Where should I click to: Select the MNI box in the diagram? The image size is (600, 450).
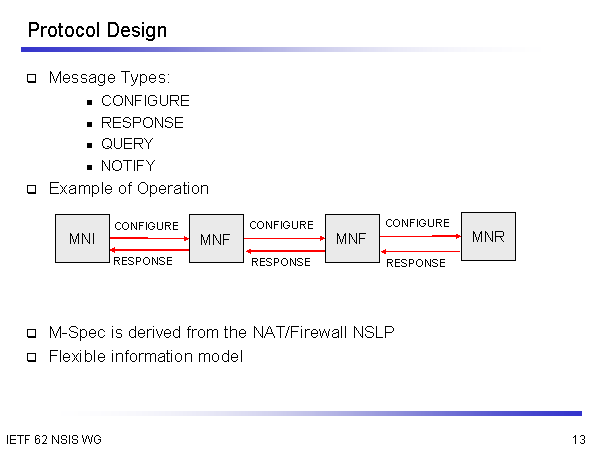[82, 239]
